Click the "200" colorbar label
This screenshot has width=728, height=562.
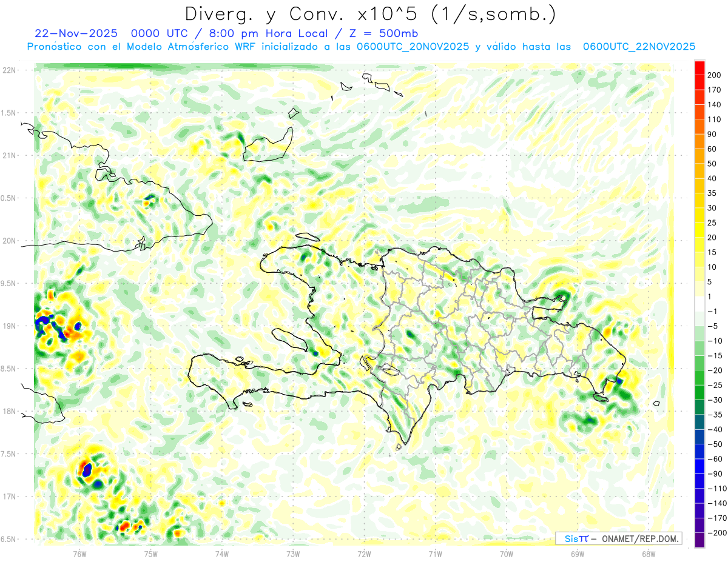(x=714, y=75)
